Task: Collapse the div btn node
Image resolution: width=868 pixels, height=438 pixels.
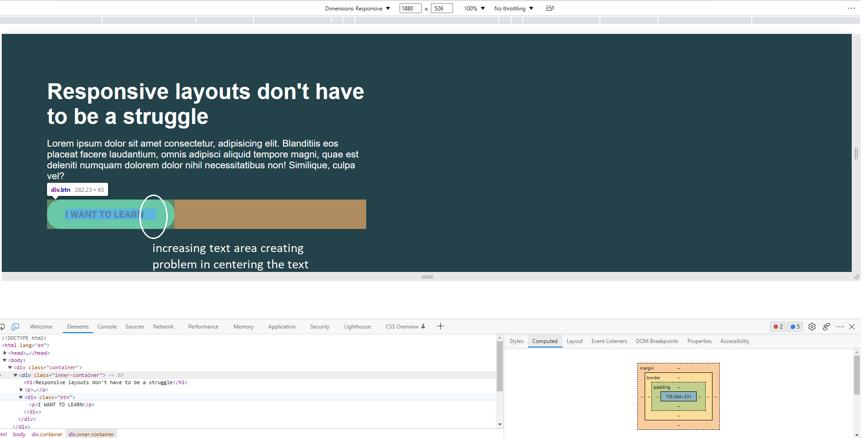Action: [x=21, y=397]
